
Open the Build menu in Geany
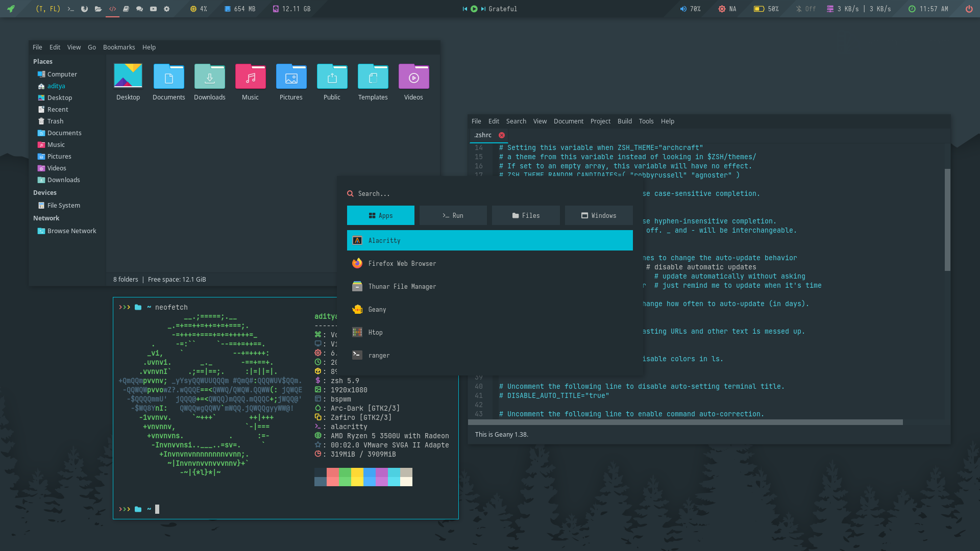pos(624,121)
